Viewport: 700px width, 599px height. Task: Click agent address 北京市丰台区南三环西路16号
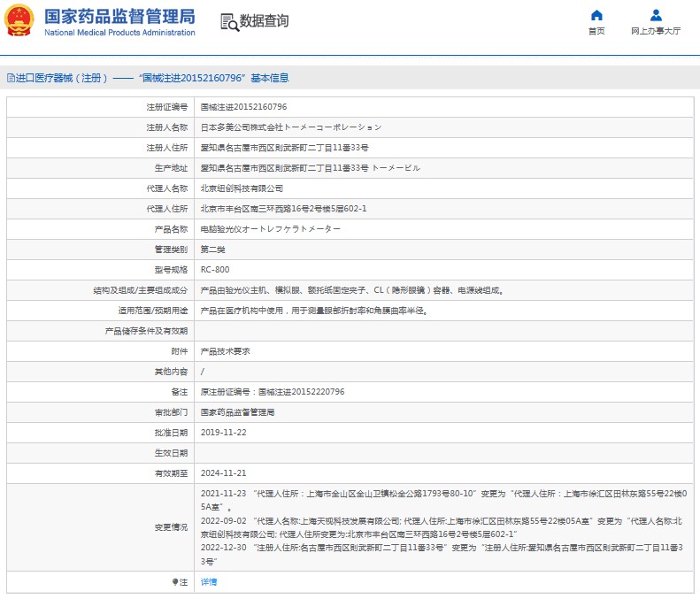(x=283, y=209)
